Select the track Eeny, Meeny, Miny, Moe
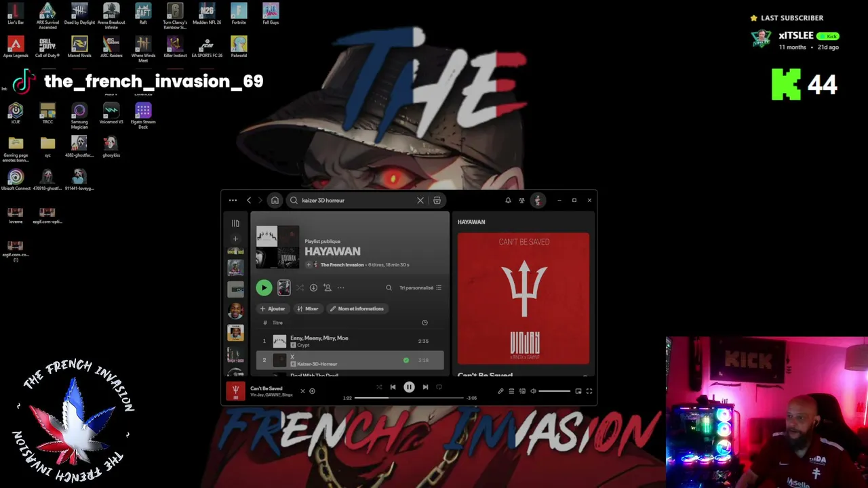The image size is (868, 488). [x=350, y=341]
